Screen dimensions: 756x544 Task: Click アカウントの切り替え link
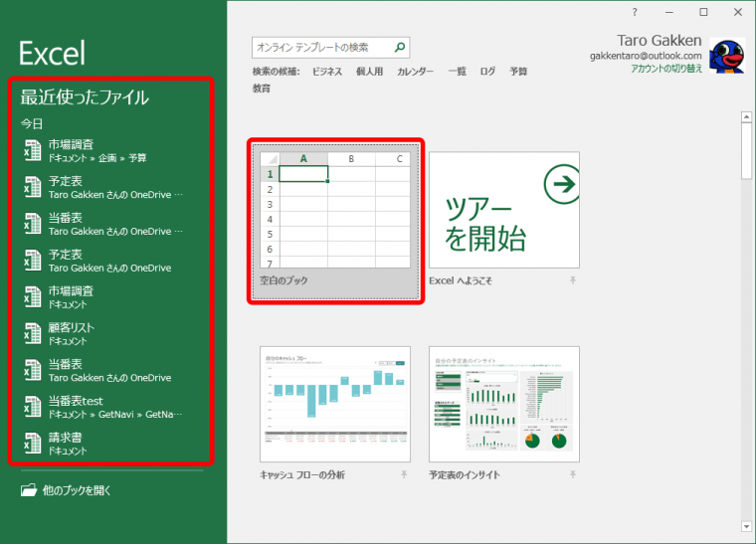tap(666, 69)
